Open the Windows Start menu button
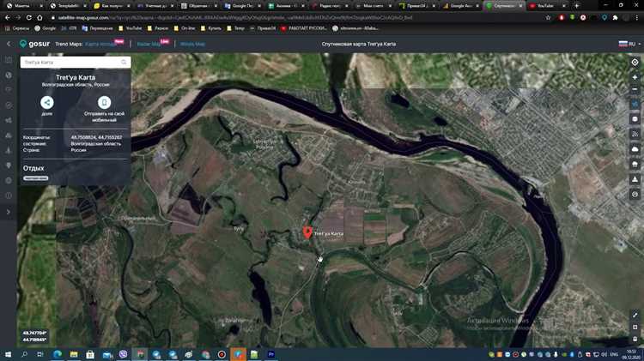 (8, 353)
